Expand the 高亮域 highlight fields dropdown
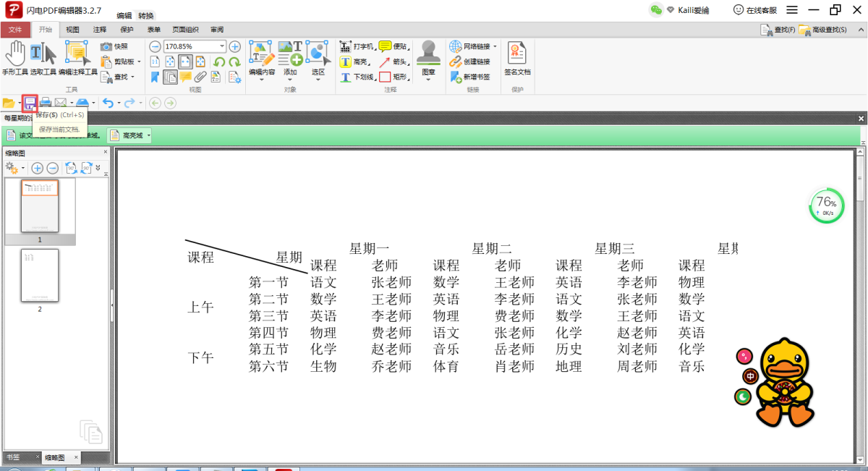Screen dimensions: 868x471 pos(149,135)
